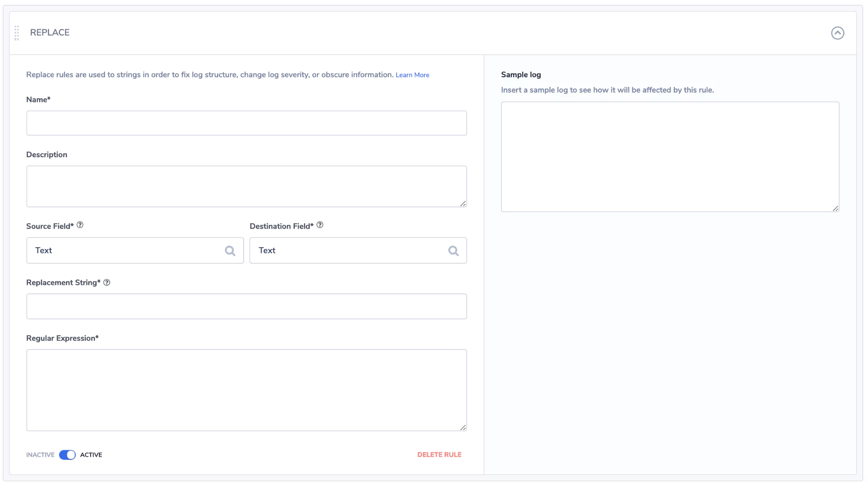The width and height of the screenshot is (868, 485).
Task: Show help for Replacement String
Action: pyautogui.click(x=107, y=282)
